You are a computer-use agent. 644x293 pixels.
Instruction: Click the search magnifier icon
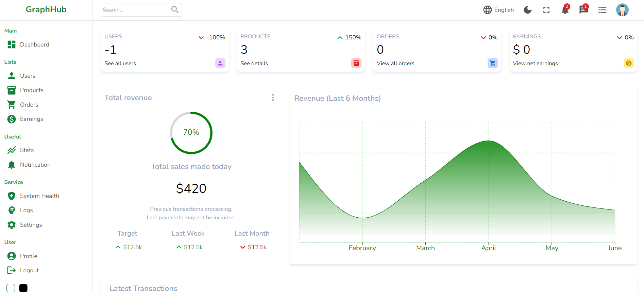click(175, 10)
